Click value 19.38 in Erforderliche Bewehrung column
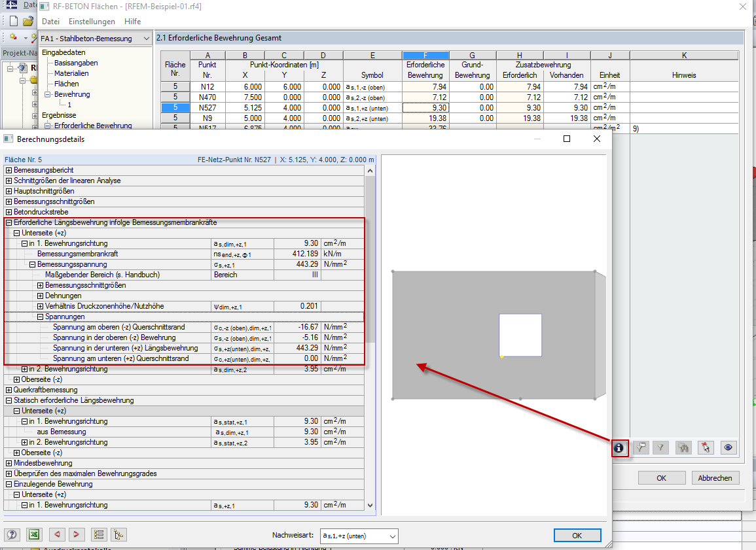The image size is (756, 550). [425, 118]
